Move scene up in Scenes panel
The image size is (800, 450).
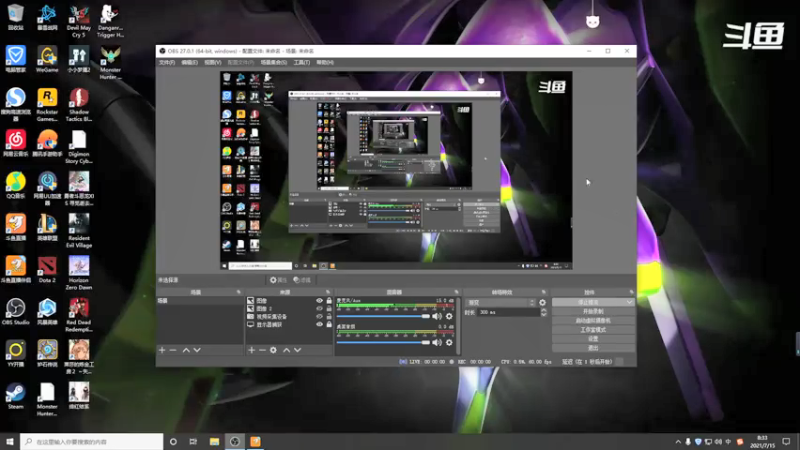pyautogui.click(x=186, y=350)
